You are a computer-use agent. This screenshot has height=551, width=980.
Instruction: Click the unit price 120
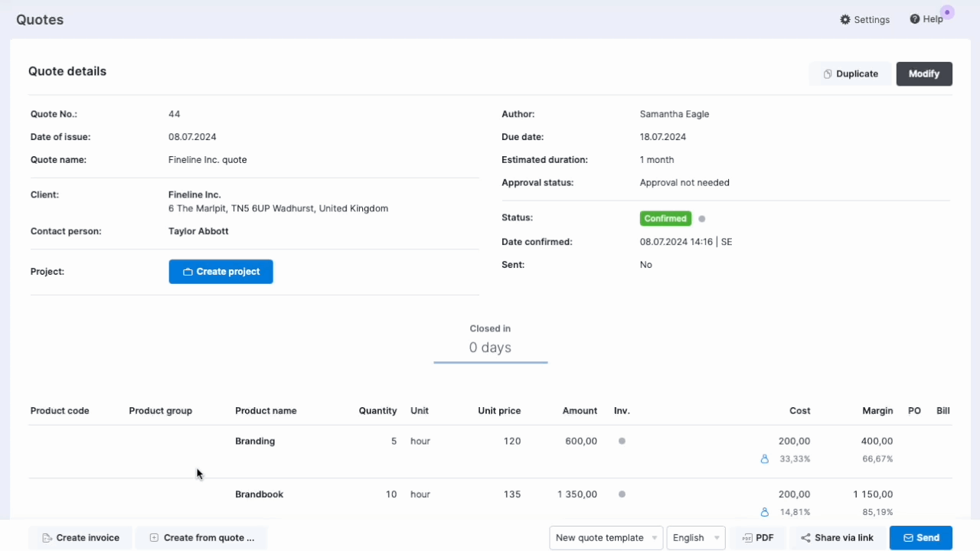(x=512, y=442)
